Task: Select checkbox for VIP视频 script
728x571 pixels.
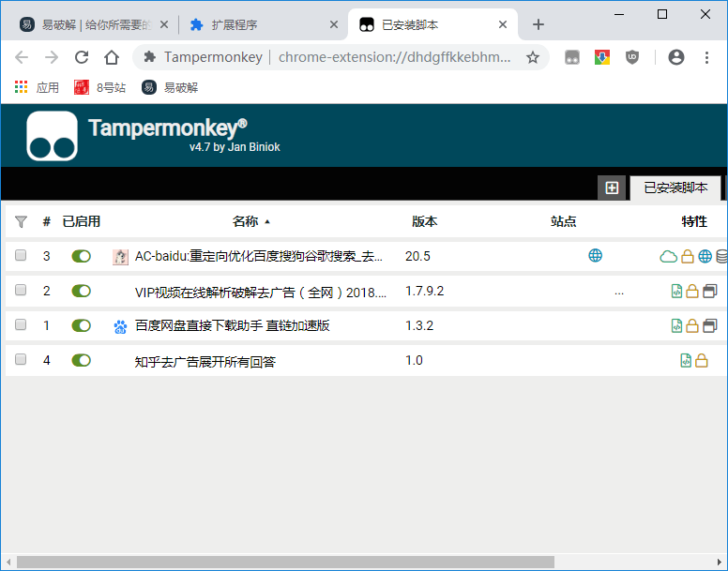Action: (x=21, y=290)
